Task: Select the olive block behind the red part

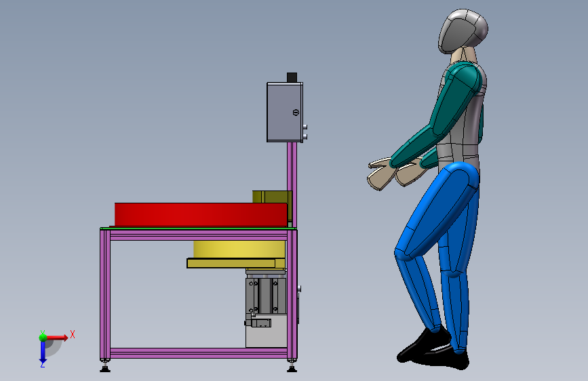Action: (x=271, y=197)
